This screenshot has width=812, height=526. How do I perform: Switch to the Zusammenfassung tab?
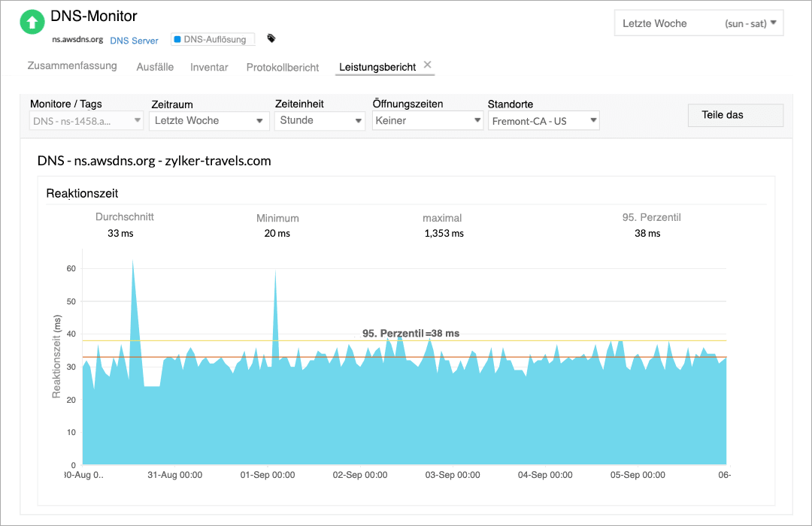point(71,66)
